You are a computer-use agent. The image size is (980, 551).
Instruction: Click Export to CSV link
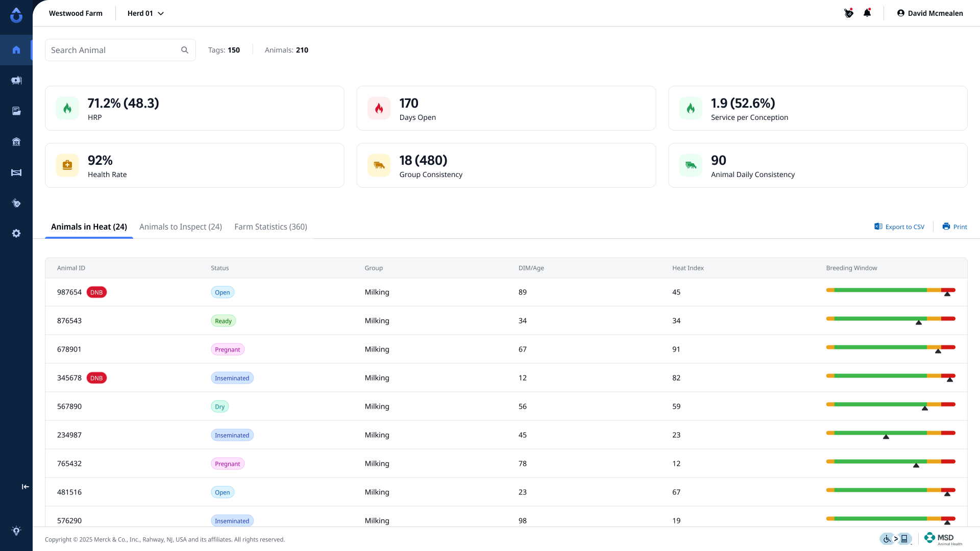tap(899, 227)
